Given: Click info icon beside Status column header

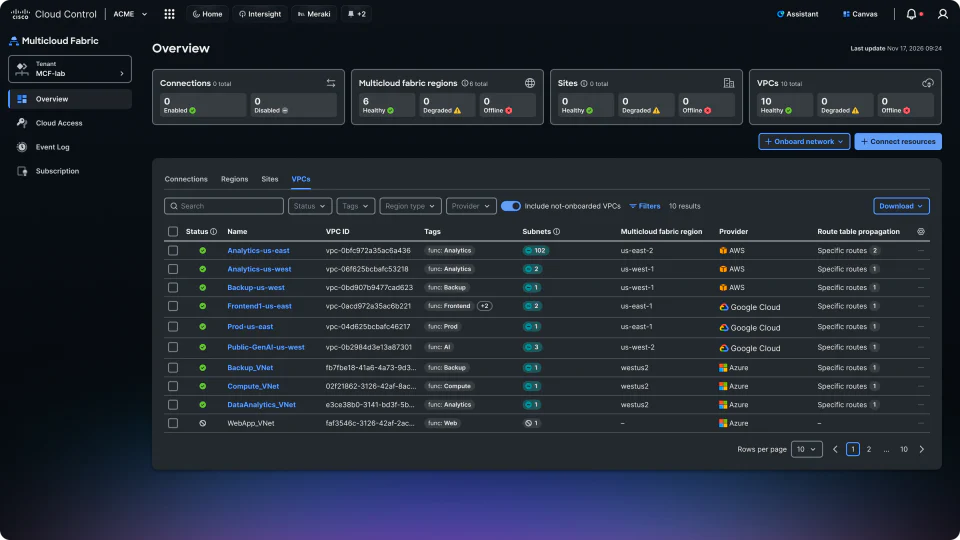Looking at the screenshot, I should [214, 231].
